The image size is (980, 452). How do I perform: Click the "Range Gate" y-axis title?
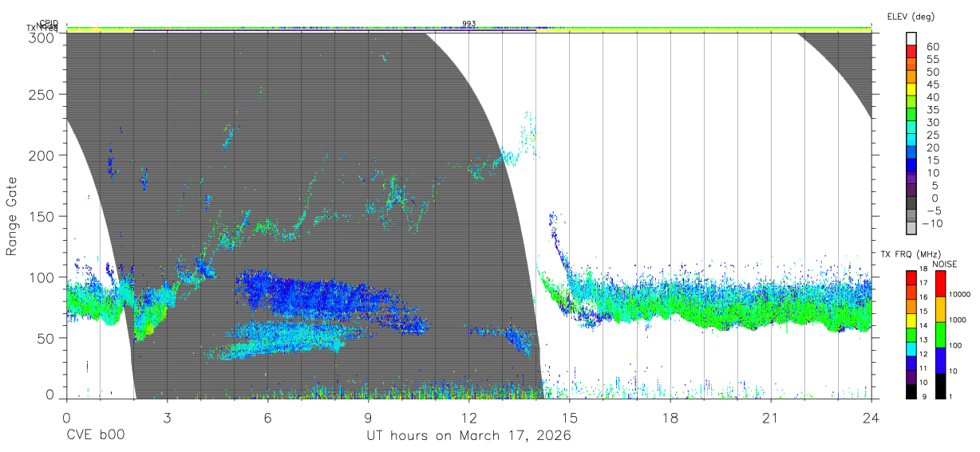[x=12, y=217]
